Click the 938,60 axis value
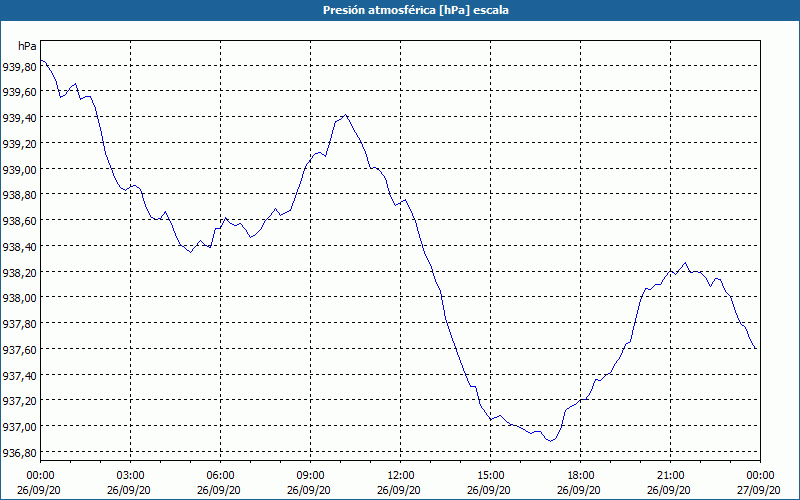Viewport: 800px width, 500px height. pos(19,220)
